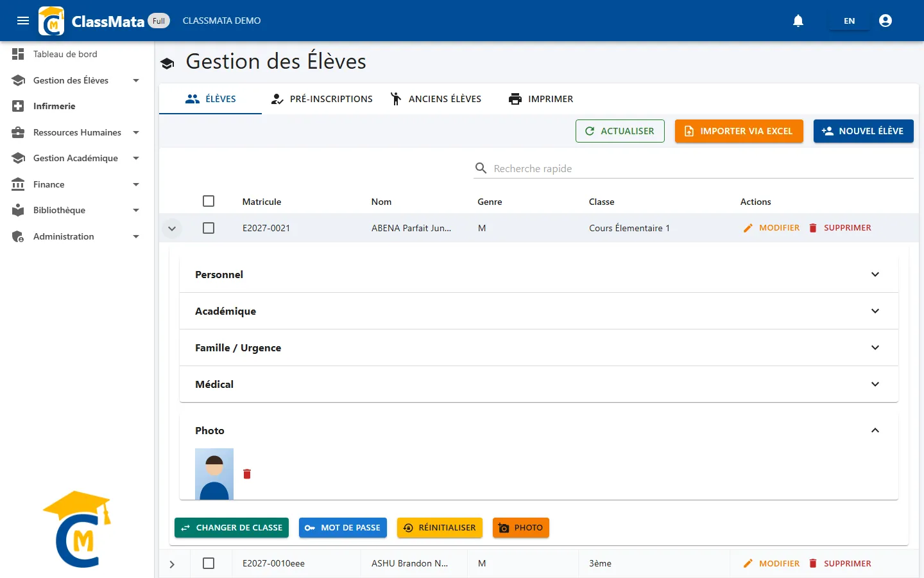Click the NOUVEL ÉLÈVE button

click(864, 131)
